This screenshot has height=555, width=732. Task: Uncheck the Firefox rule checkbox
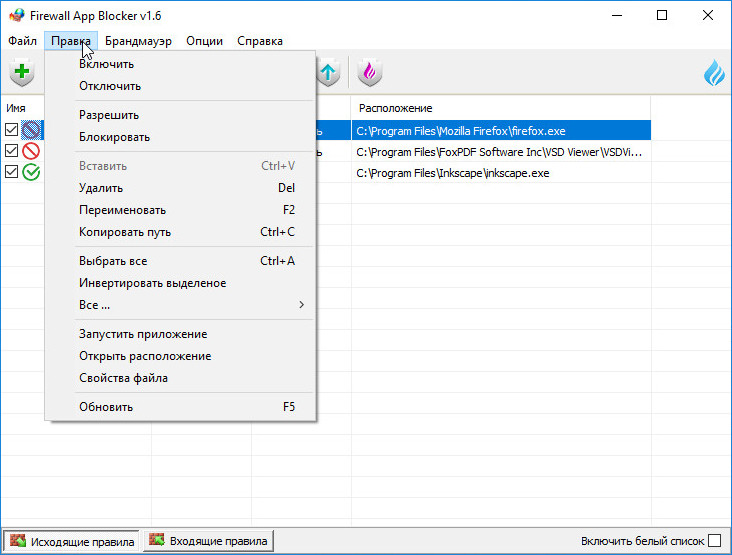(x=12, y=129)
